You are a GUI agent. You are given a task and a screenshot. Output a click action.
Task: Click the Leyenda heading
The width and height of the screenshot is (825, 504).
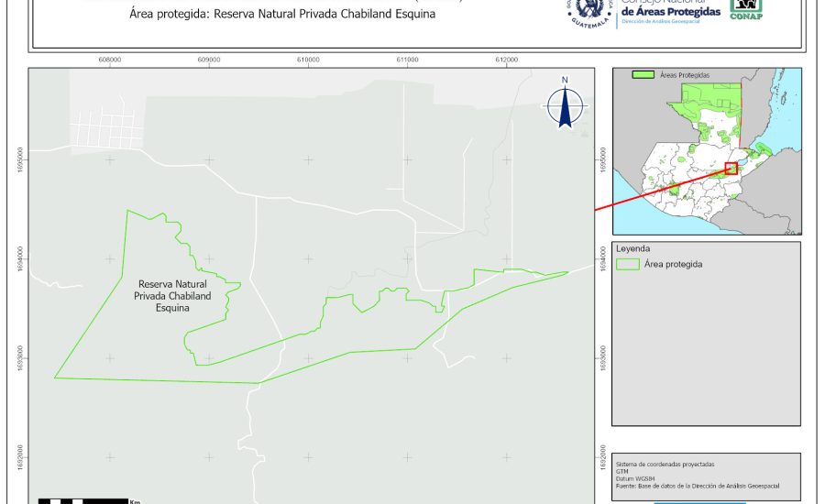[633, 248]
